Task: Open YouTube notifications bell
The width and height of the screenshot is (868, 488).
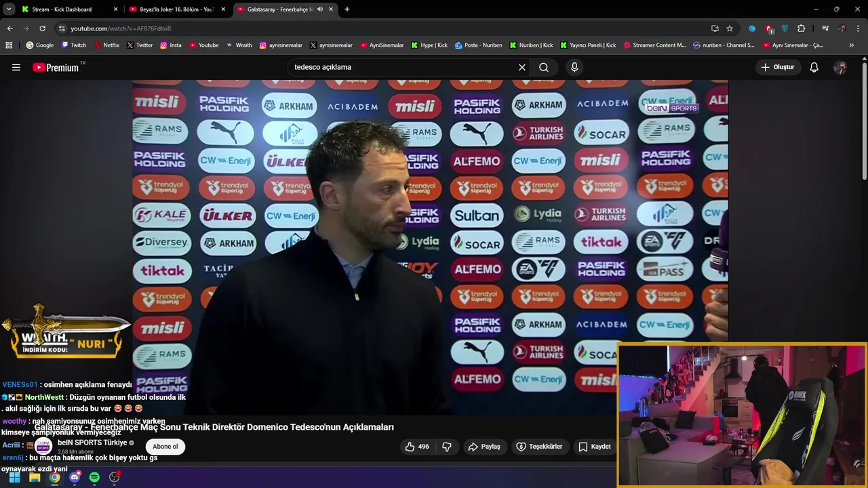Action: [x=814, y=67]
